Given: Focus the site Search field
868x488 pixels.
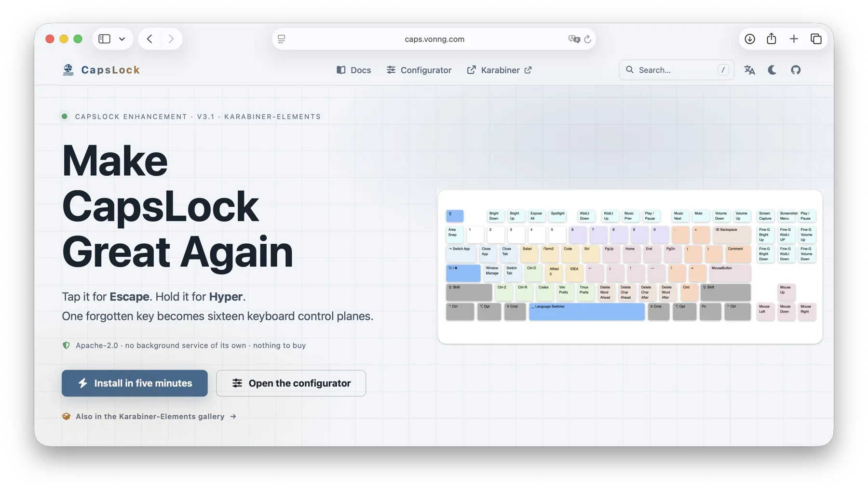Looking at the screenshot, I should [x=676, y=70].
